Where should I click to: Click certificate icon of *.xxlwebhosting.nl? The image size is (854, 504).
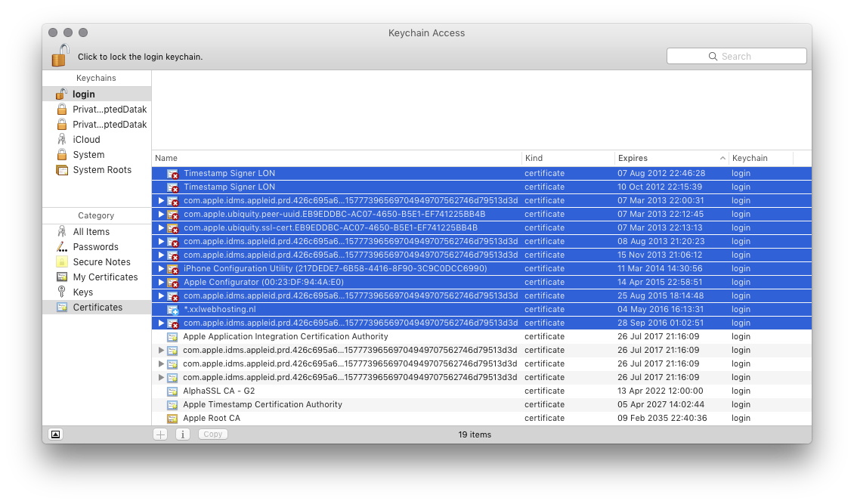click(172, 310)
